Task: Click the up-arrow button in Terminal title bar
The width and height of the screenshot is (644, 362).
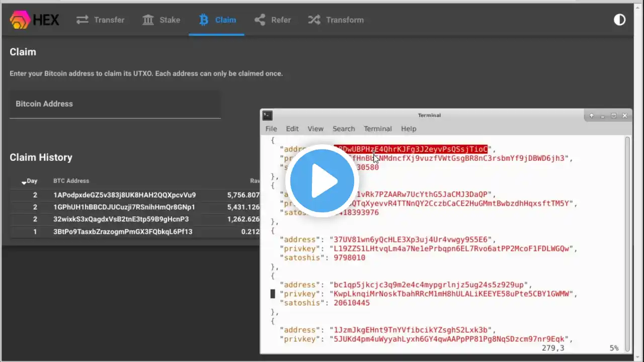Action: (x=592, y=116)
